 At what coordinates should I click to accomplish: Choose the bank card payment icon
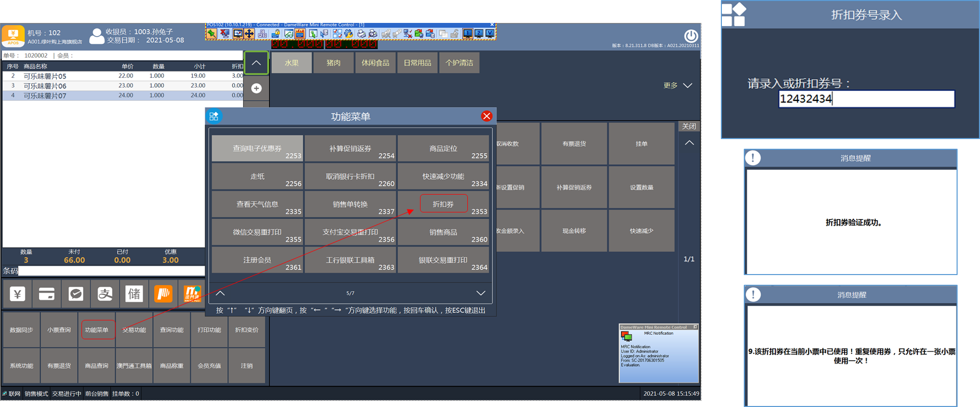pos(47,294)
